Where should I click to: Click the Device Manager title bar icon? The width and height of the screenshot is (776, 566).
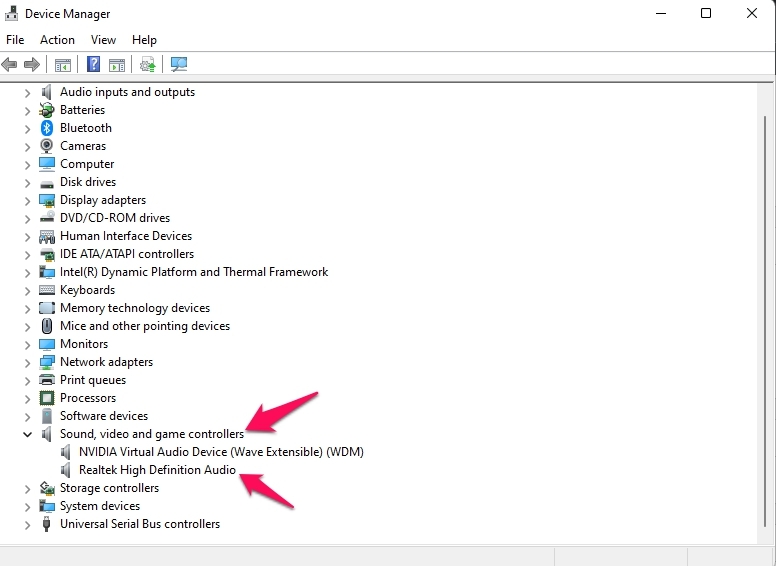[x=11, y=13]
